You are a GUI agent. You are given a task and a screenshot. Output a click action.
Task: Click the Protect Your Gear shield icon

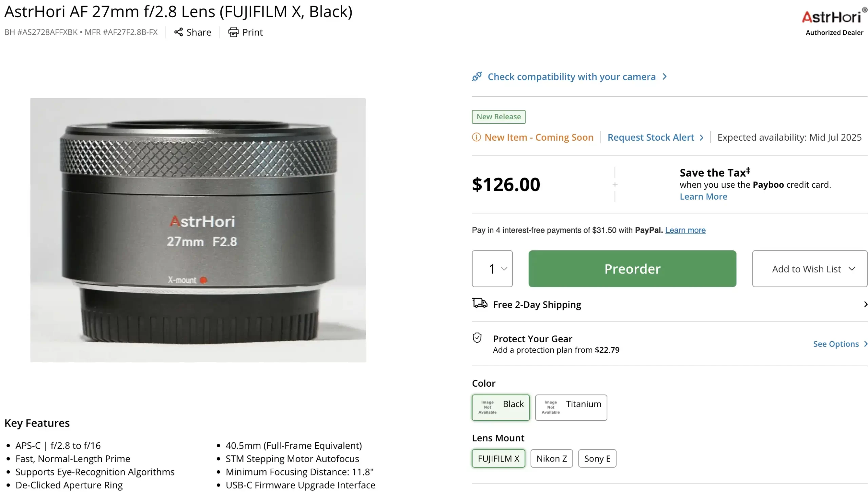(477, 338)
